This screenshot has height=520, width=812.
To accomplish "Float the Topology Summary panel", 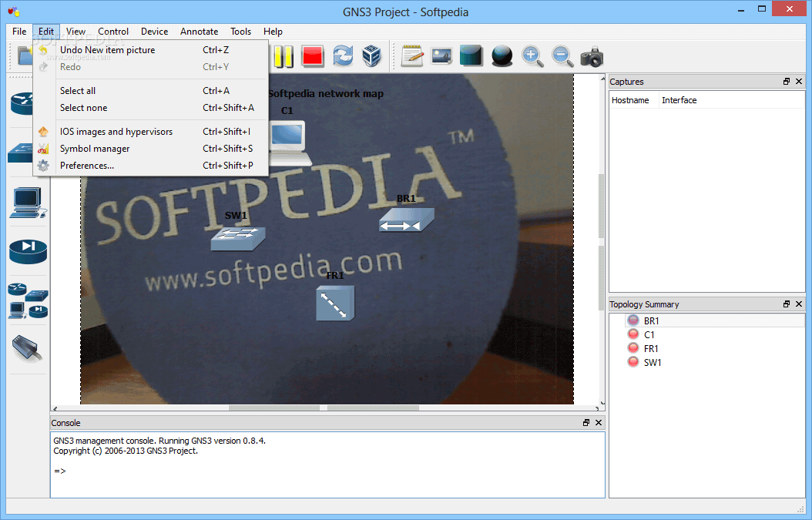I will click(787, 304).
